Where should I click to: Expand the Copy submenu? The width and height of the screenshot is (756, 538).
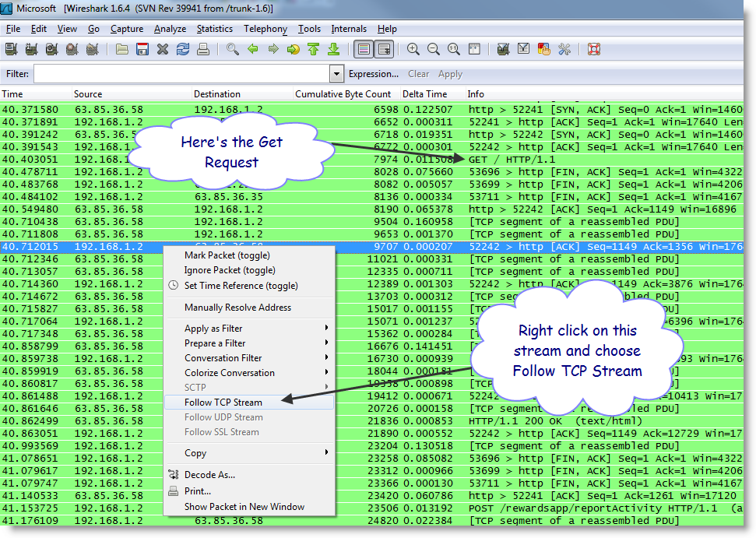point(249,453)
